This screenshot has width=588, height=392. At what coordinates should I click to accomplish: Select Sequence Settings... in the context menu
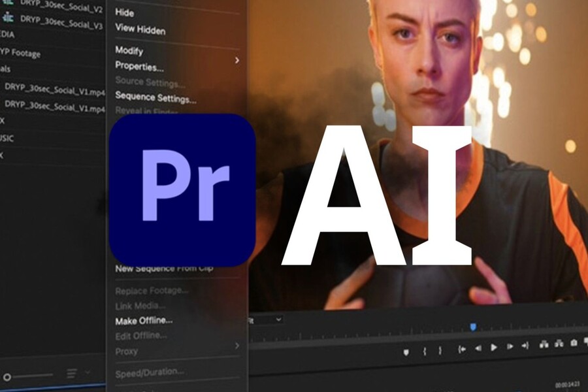[x=155, y=99]
